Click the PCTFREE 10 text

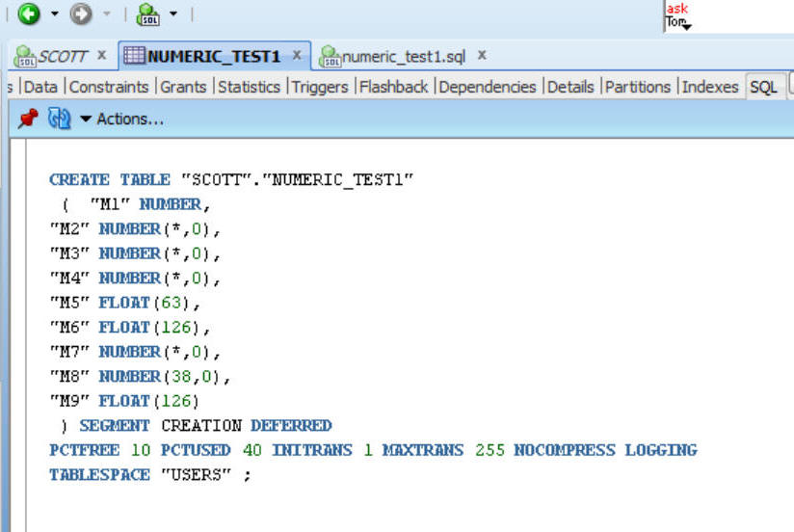coord(100,450)
